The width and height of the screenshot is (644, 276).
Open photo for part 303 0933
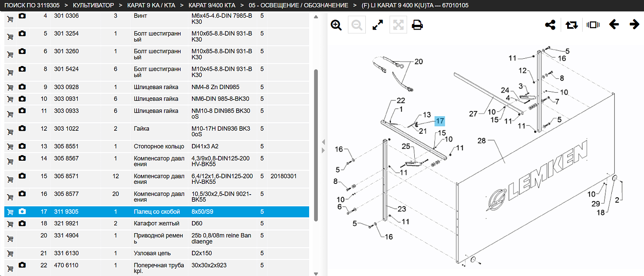coord(22,111)
